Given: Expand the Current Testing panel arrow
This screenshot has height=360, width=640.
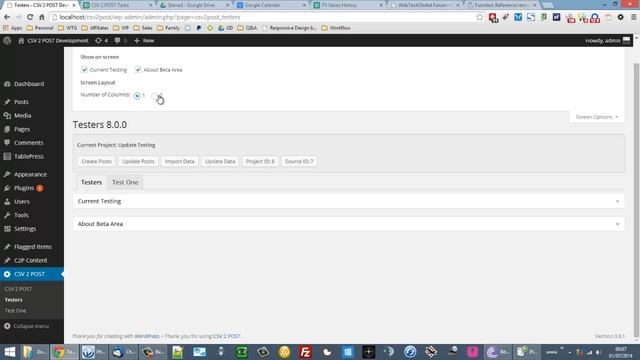Looking at the screenshot, I should point(617,201).
